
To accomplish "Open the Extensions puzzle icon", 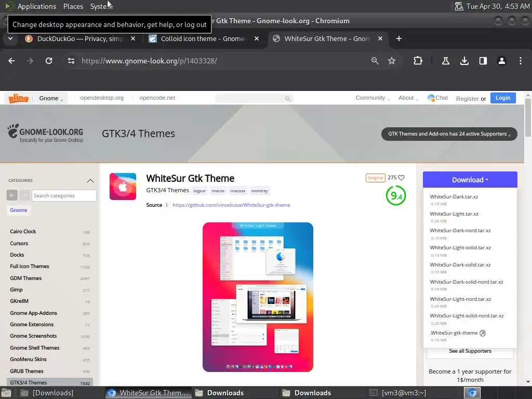I will 418,61.
